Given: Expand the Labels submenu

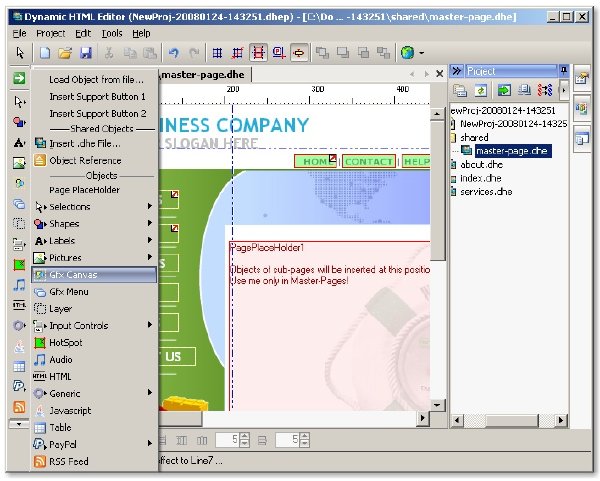Looking at the screenshot, I should click(x=94, y=241).
